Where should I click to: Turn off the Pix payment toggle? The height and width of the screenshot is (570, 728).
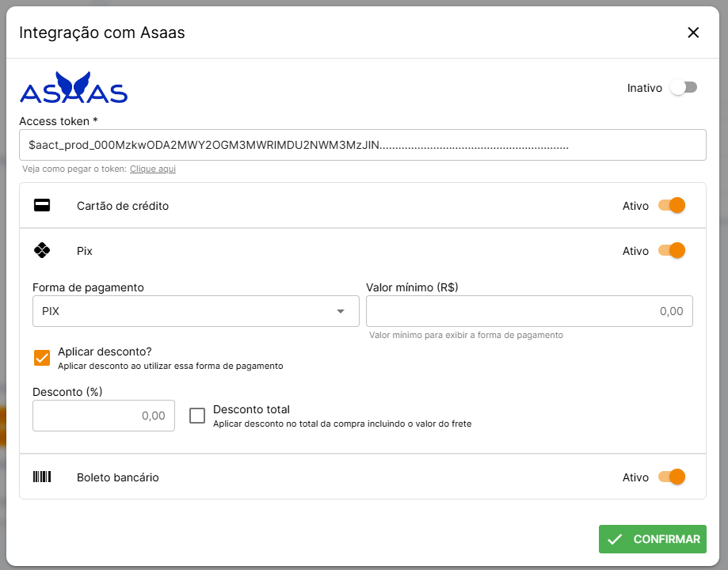point(672,251)
